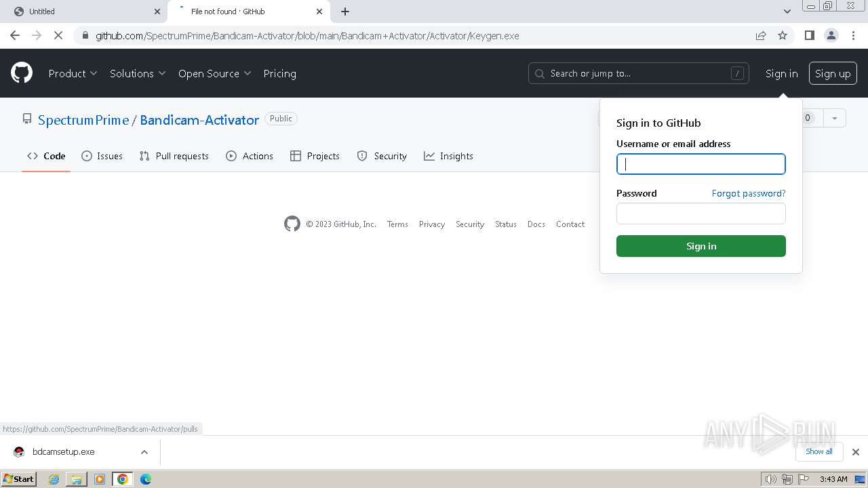Click the share page icon in address bar

point(761,35)
